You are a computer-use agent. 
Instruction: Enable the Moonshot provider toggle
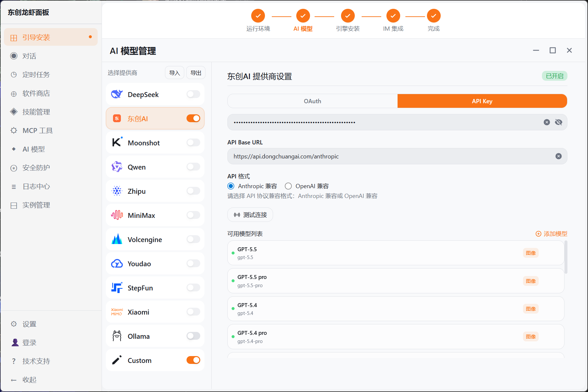click(193, 142)
